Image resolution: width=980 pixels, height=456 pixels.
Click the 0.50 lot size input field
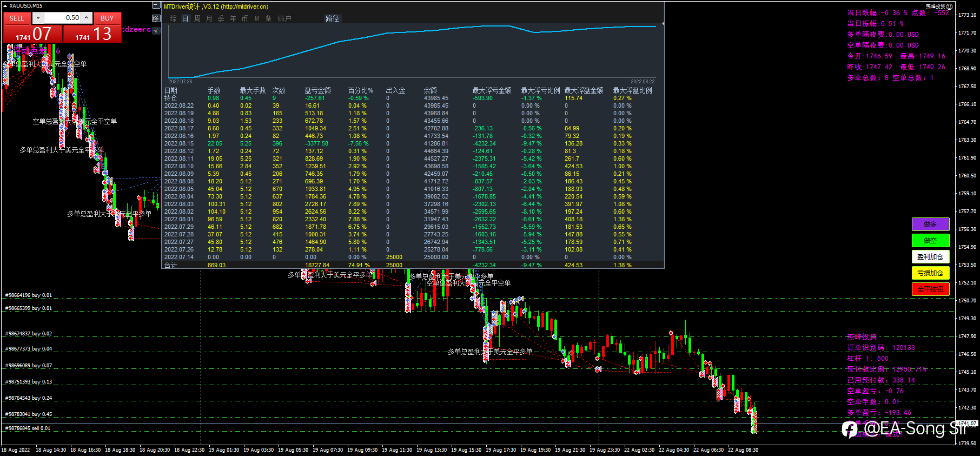[x=62, y=18]
